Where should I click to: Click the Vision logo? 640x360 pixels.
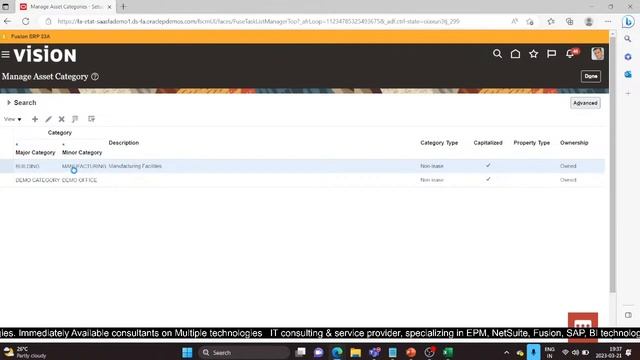pyautogui.click(x=45, y=55)
